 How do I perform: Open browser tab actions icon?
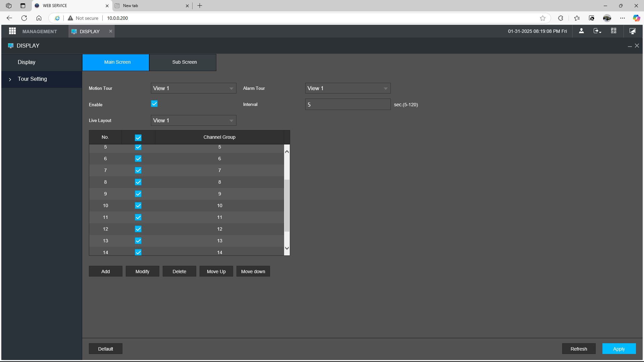(x=22, y=6)
